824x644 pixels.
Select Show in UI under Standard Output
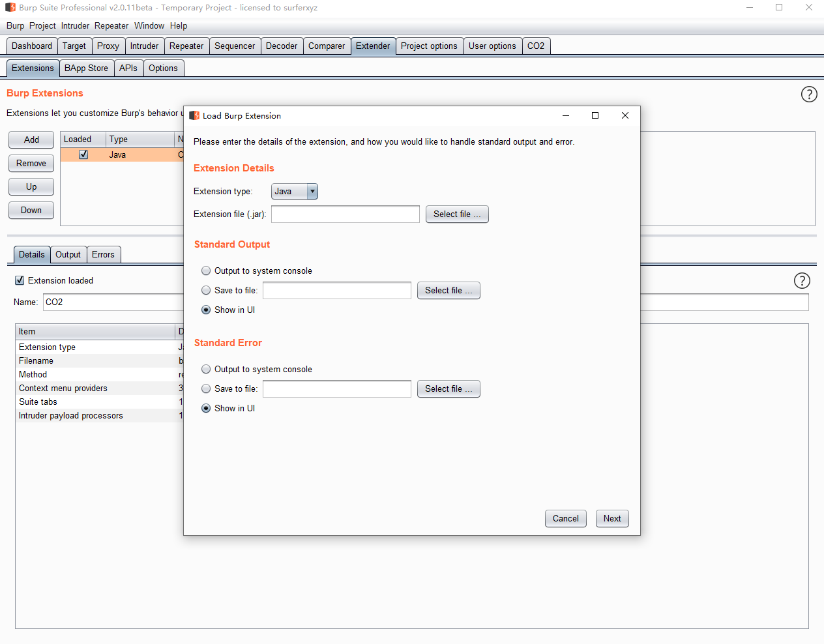[206, 310]
